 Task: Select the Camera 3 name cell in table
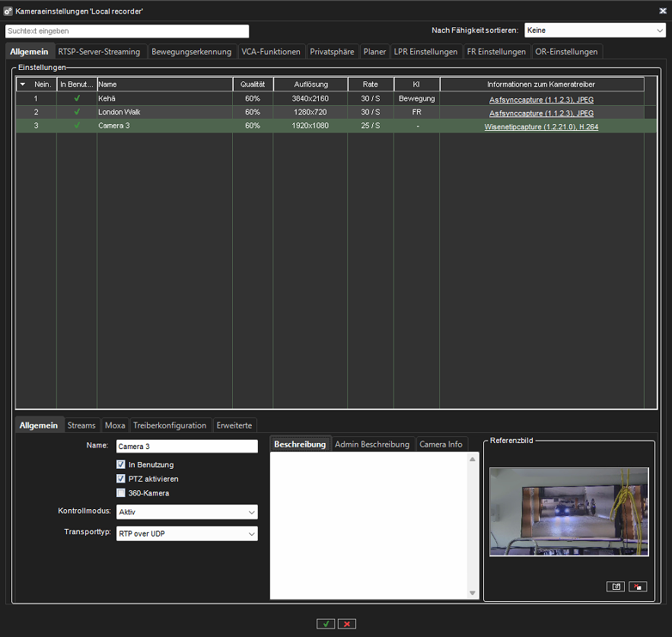pyautogui.click(x=164, y=126)
